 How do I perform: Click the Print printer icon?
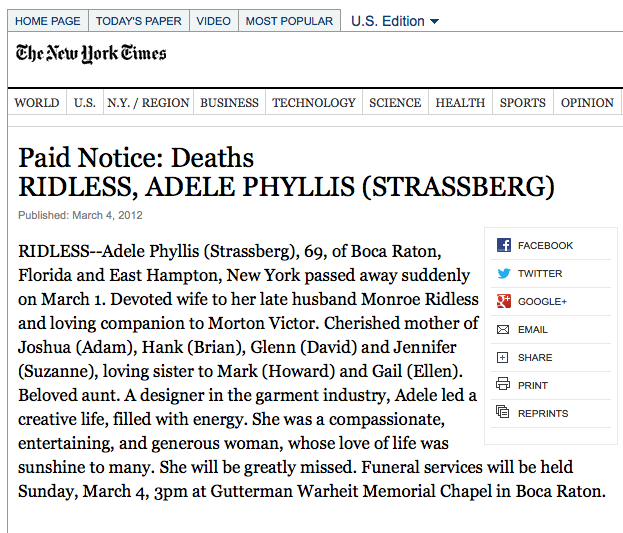[503, 385]
